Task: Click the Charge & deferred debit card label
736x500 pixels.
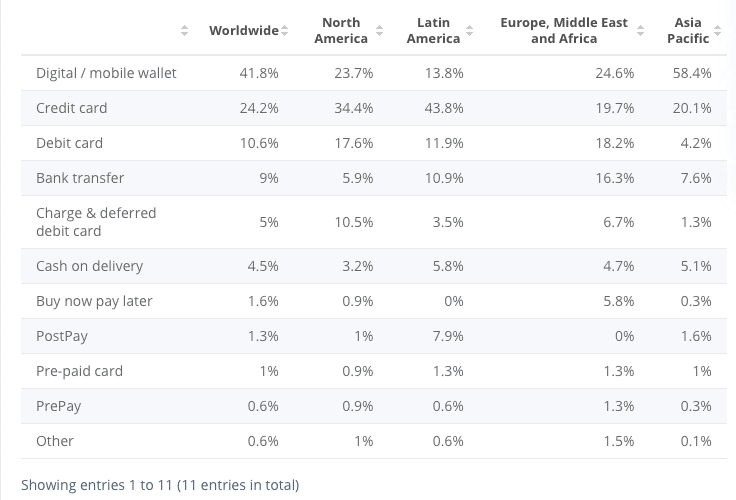Action: click(96, 222)
